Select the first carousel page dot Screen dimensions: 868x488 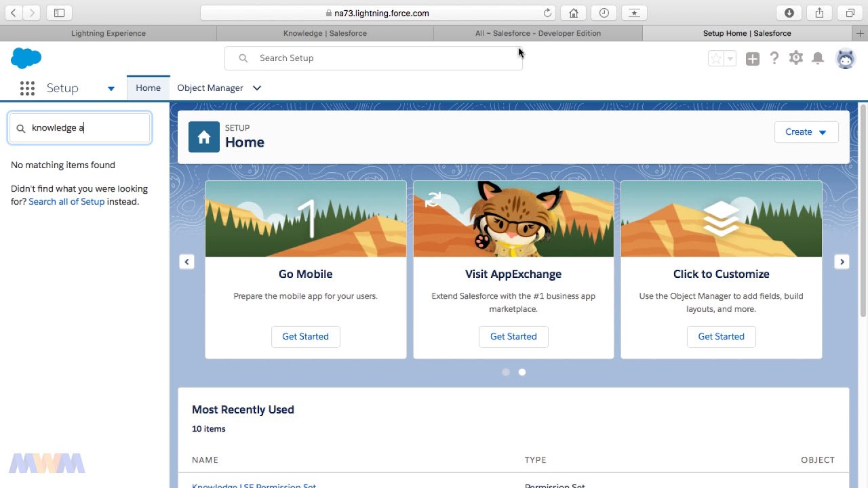pyautogui.click(x=506, y=372)
